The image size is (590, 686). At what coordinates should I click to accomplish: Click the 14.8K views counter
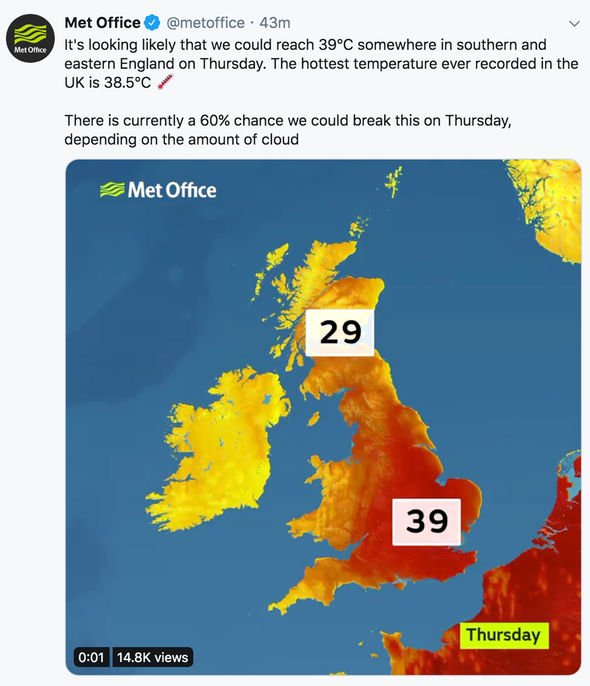tap(153, 657)
